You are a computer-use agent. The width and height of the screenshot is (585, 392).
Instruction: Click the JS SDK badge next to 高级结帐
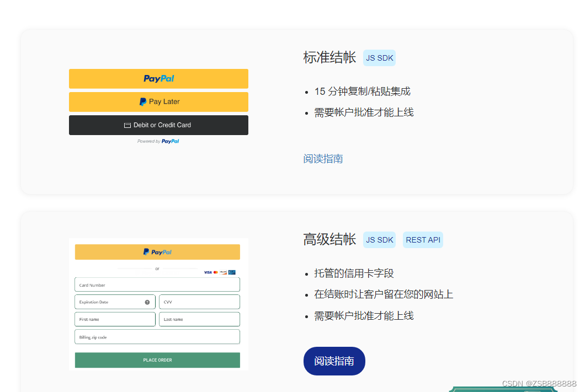click(x=380, y=240)
